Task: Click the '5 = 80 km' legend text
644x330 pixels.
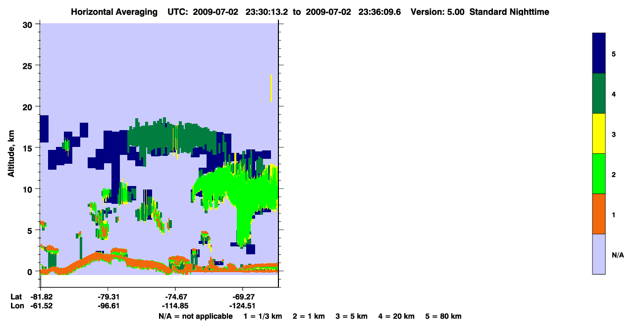Action: click(443, 316)
